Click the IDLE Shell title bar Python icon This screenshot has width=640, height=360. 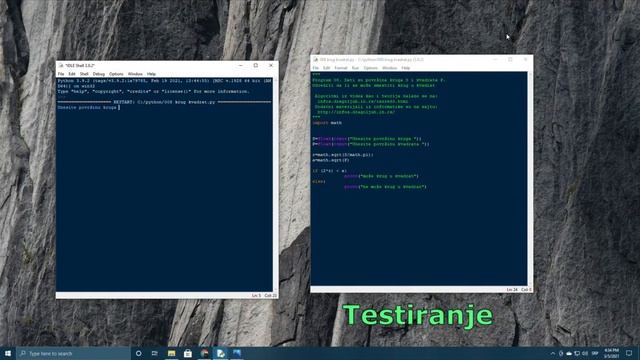point(61,65)
